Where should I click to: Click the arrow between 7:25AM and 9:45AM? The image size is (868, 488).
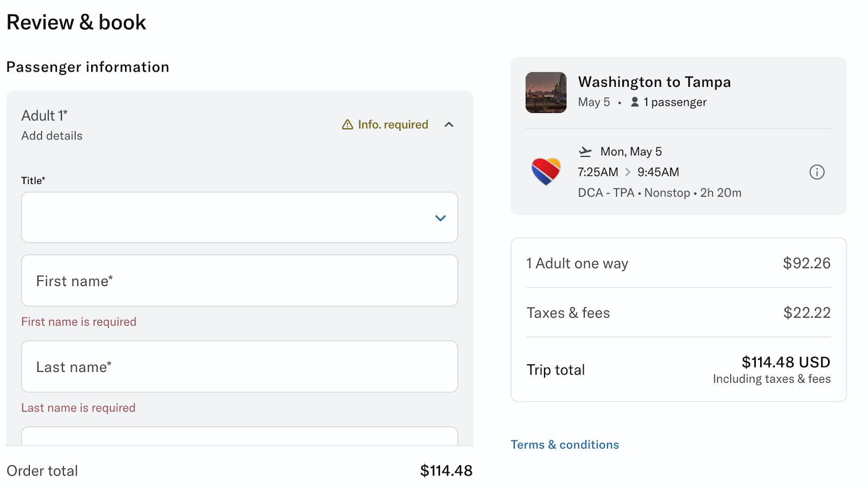(628, 172)
